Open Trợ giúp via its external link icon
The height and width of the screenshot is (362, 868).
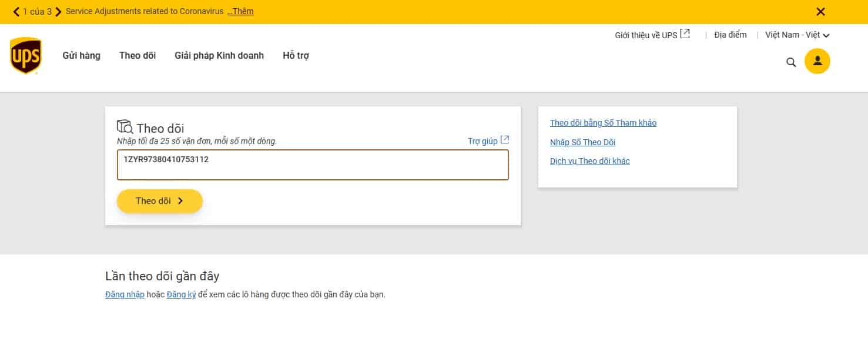[504, 140]
